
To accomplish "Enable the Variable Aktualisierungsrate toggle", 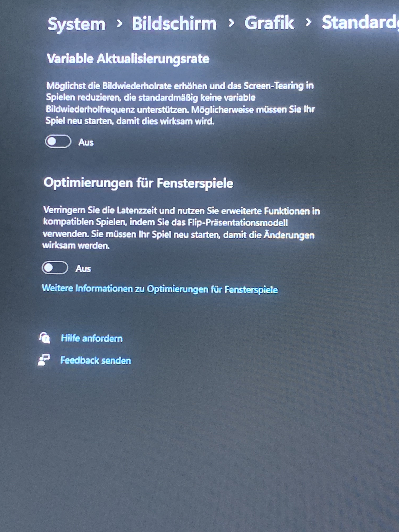I will 58,141.
